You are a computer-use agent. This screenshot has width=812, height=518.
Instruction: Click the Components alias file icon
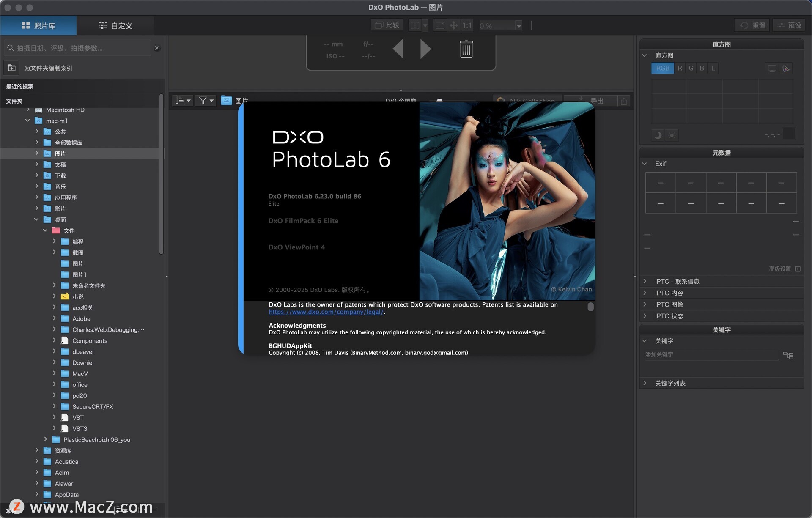(65, 340)
